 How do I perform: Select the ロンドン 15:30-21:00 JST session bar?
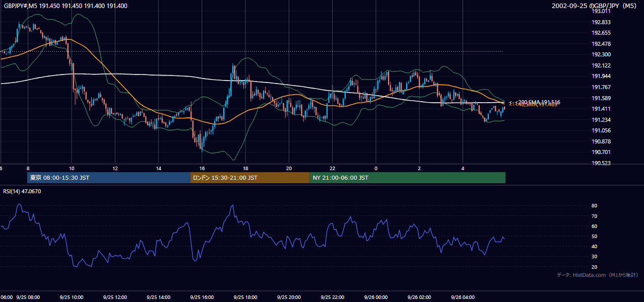coord(250,178)
